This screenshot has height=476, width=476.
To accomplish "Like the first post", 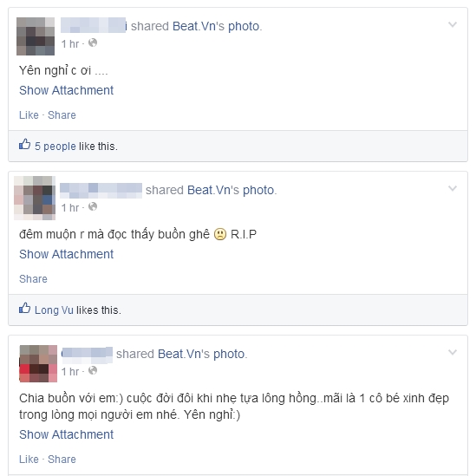I will pyautogui.click(x=29, y=115).
